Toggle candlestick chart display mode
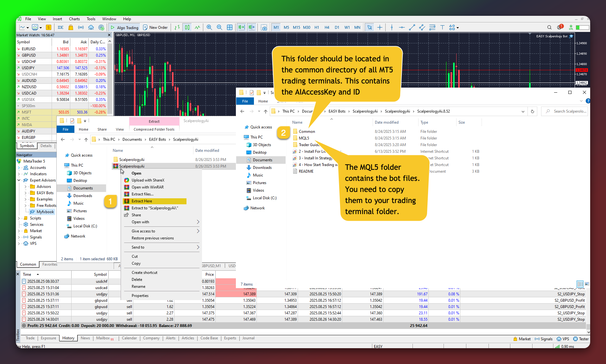This screenshot has height=364, width=606. [x=187, y=28]
